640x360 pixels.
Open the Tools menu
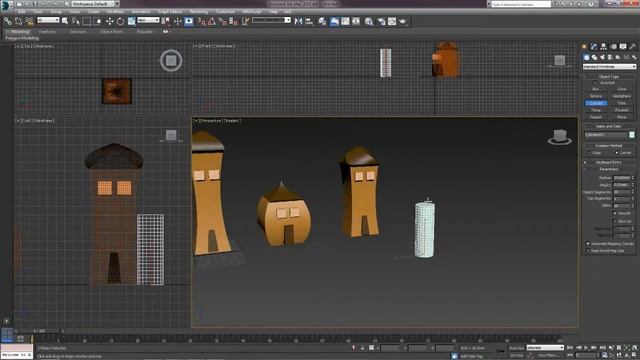coord(38,12)
